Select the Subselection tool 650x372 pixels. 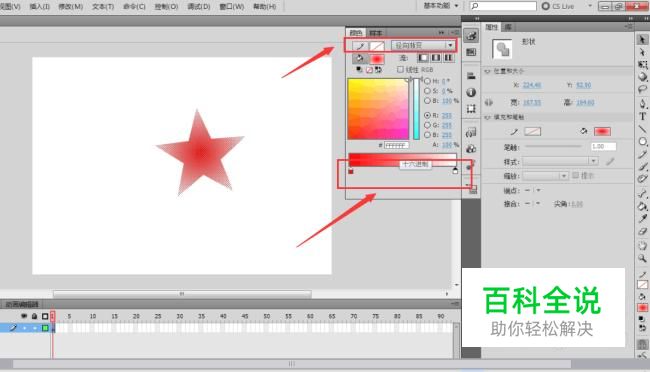coord(642,52)
